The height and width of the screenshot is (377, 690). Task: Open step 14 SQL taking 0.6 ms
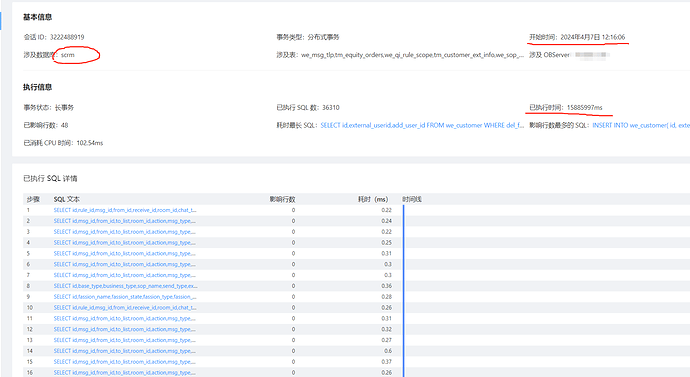click(x=125, y=351)
